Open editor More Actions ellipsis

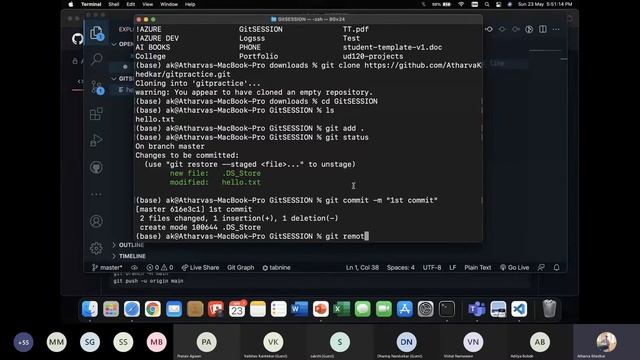(x=556, y=29)
